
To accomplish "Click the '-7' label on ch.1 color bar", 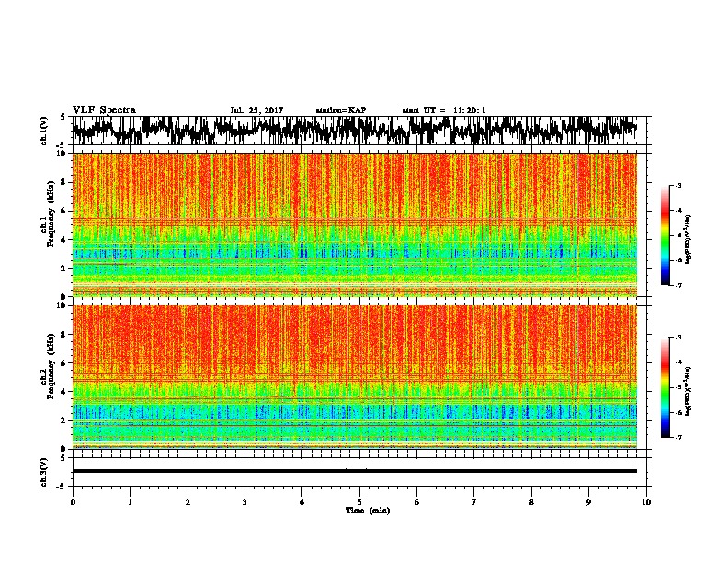I will (x=678, y=285).
